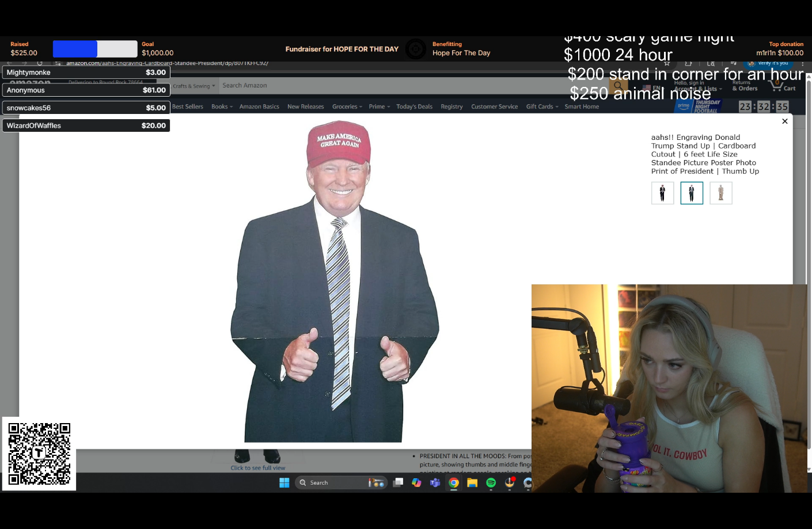Click the Mightymonke $3.00 donation entry

(86, 73)
